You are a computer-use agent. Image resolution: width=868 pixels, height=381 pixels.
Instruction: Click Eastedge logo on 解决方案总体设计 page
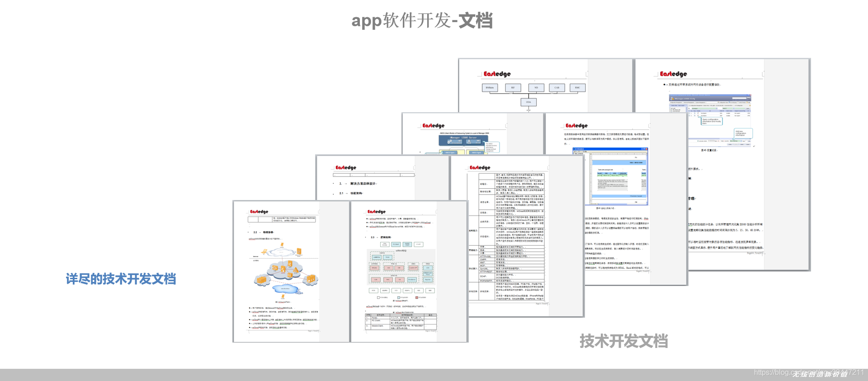(346, 167)
